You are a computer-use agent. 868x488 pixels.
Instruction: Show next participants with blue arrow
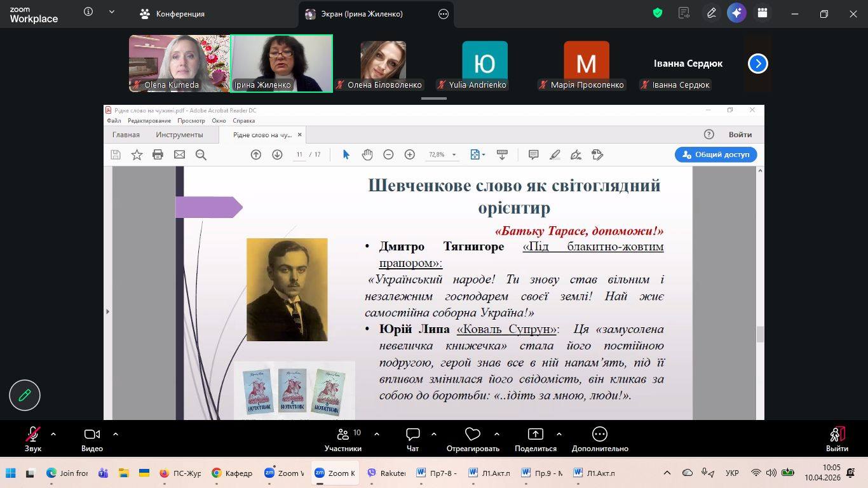[757, 64]
